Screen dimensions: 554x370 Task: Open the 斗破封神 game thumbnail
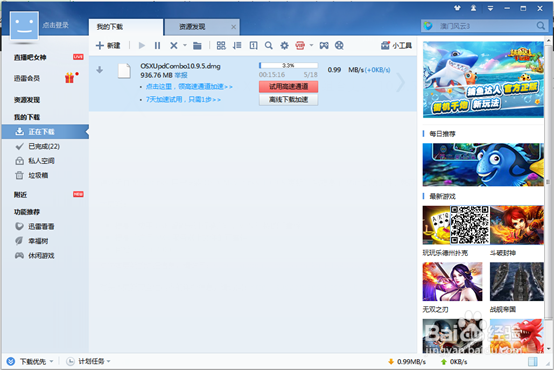[x=517, y=225]
